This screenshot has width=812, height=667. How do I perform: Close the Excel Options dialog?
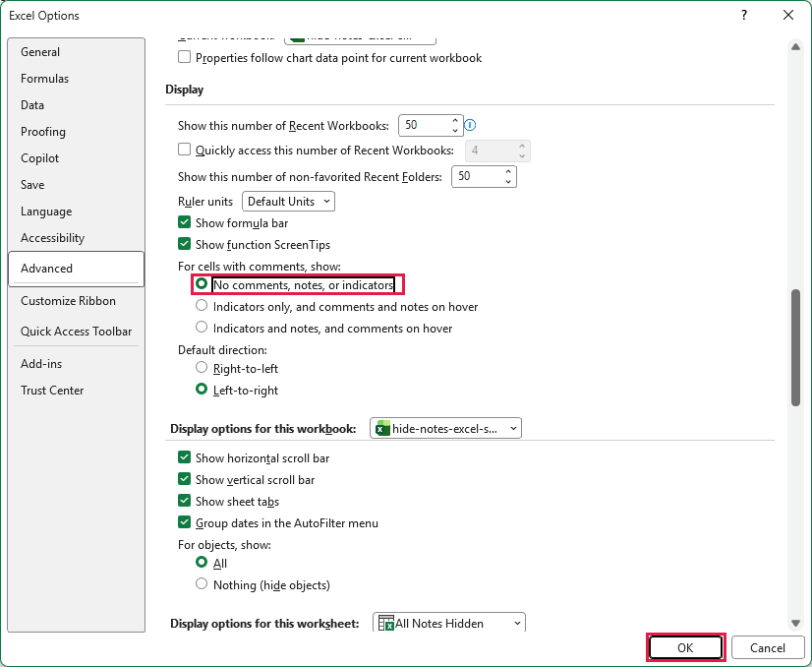pyautogui.click(x=788, y=15)
